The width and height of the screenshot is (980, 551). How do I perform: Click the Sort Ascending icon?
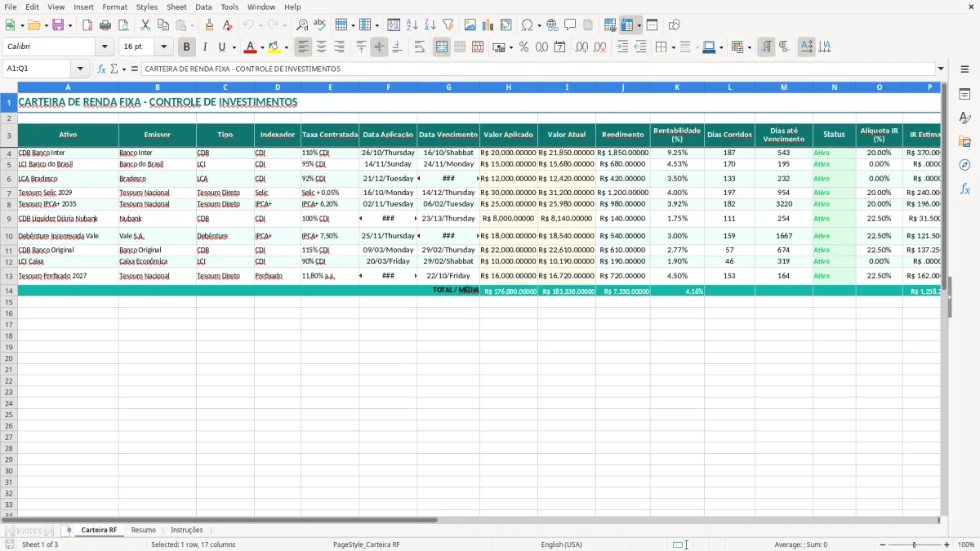tap(412, 25)
